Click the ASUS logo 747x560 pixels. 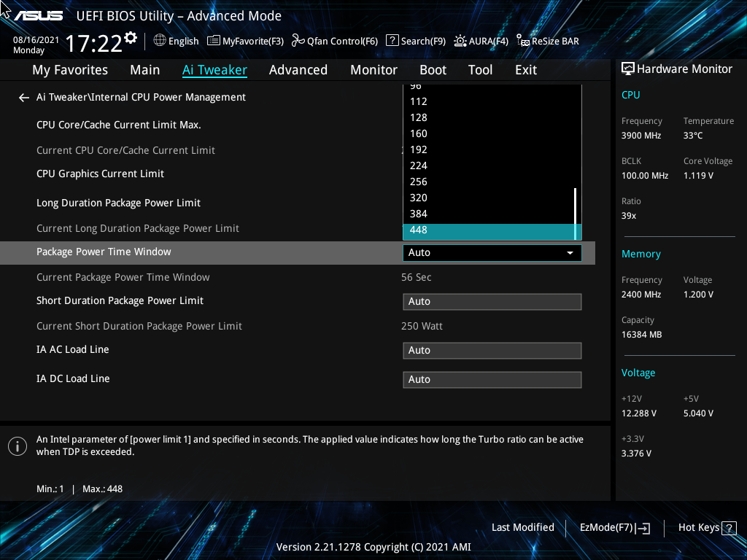click(x=38, y=16)
